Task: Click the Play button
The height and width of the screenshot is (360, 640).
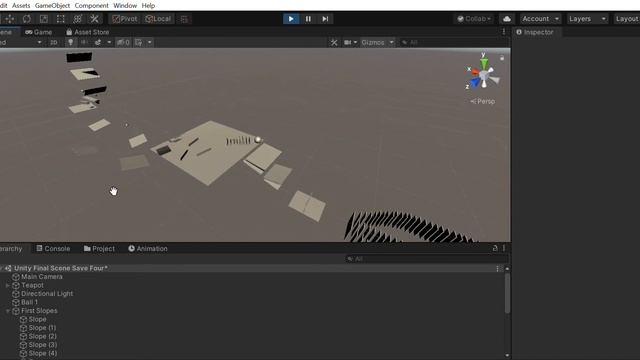Action: (x=291, y=19)
